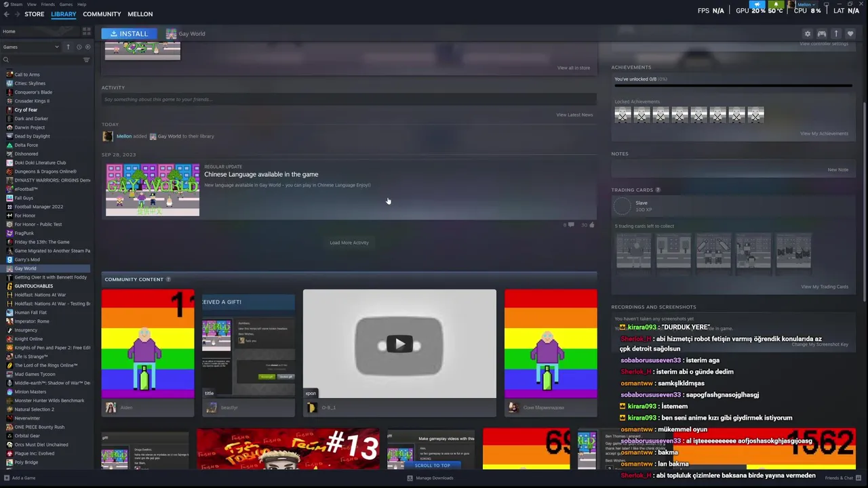Click the game page up-arrow icon
This screenshot has height=488, width=868.
[836, 33]
